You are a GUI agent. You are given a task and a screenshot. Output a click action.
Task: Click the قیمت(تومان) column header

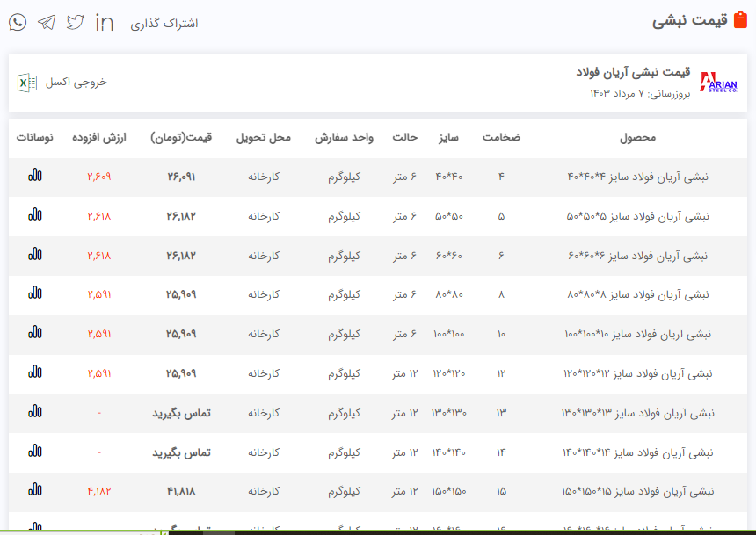click(x=181, y=138)
